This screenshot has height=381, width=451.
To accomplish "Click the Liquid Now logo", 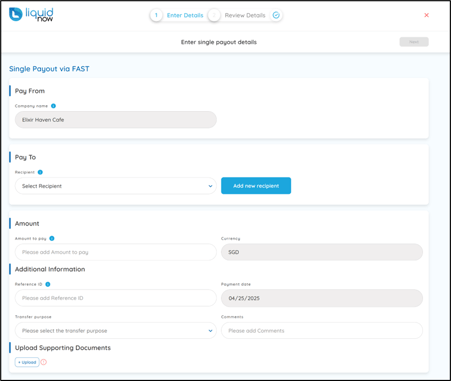I will click(x=31, y=15).
